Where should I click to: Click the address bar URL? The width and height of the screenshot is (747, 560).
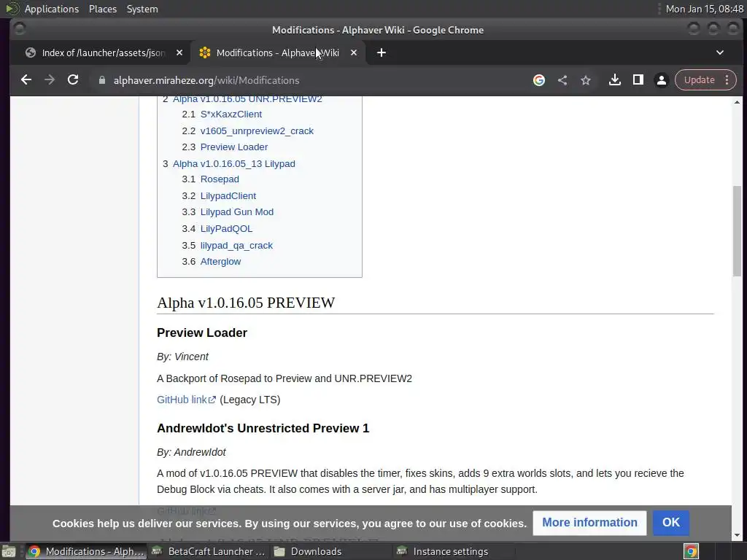pos(206,80)
